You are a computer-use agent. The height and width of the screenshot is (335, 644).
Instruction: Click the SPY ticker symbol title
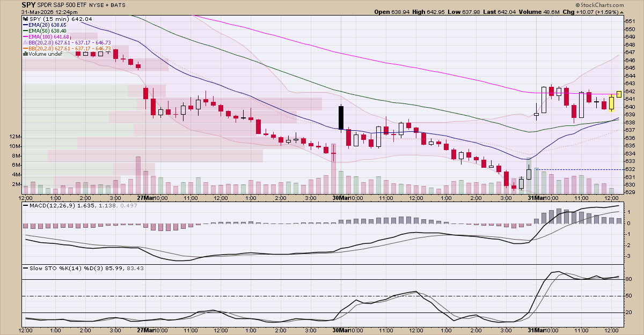(x=28, y=5)
